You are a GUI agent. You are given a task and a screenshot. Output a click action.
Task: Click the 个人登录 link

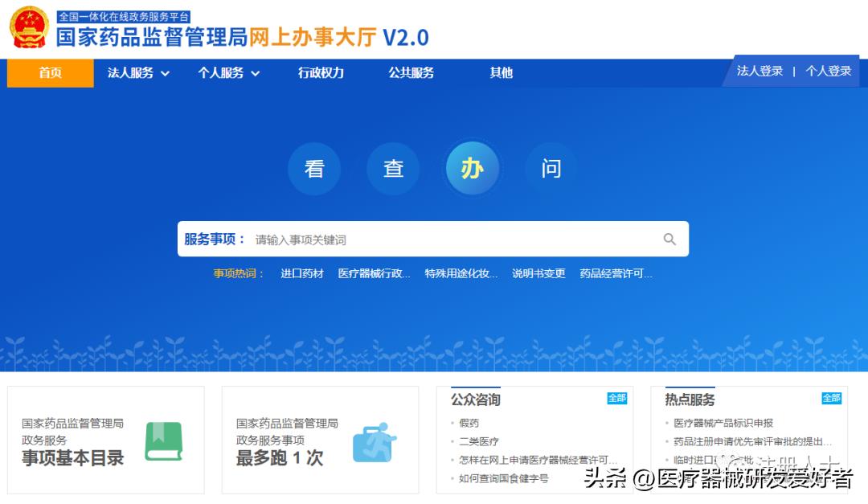[828, 71]
